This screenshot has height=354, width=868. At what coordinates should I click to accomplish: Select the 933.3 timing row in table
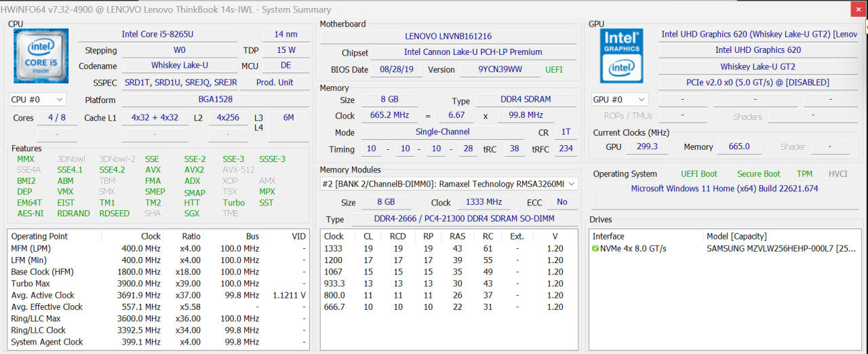click(449, 283)
